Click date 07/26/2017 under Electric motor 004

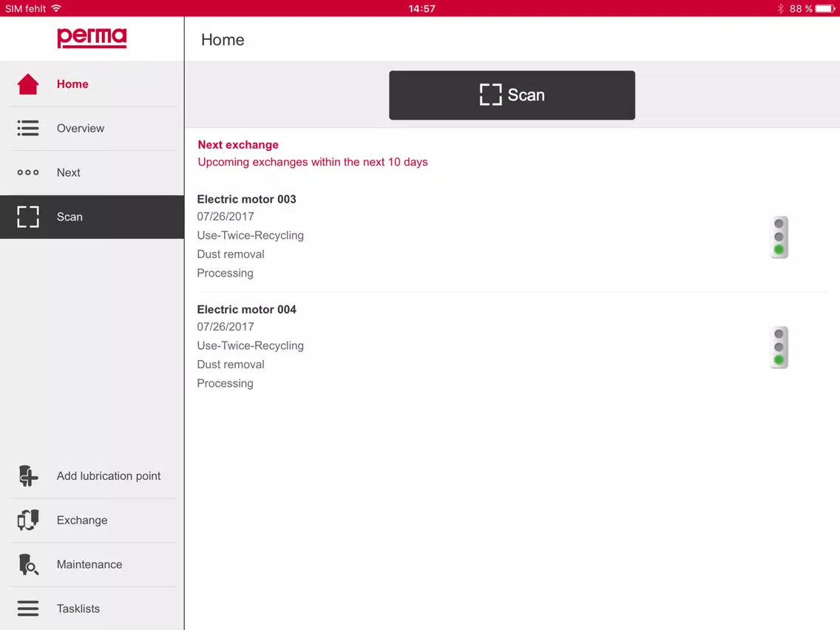point(226,327)
